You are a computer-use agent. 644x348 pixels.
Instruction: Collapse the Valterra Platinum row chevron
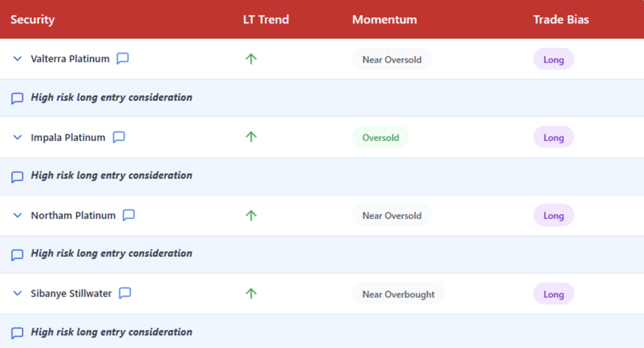click(18, 59)
